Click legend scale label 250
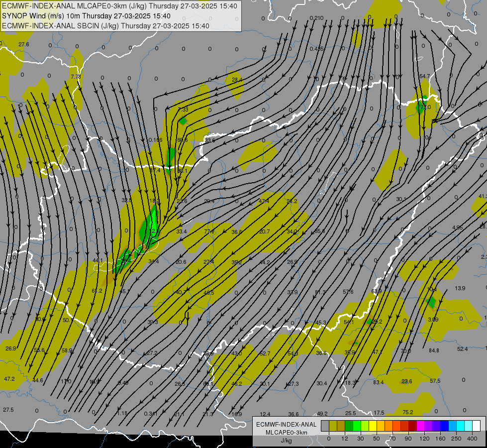This screenshot has height=448, width=487. pos(456,439)
